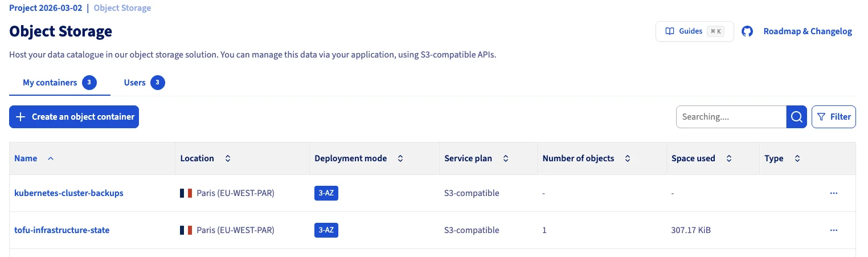Sort by the Service plan column arrows
Screen dimensions: 868x257
[506, 158]
